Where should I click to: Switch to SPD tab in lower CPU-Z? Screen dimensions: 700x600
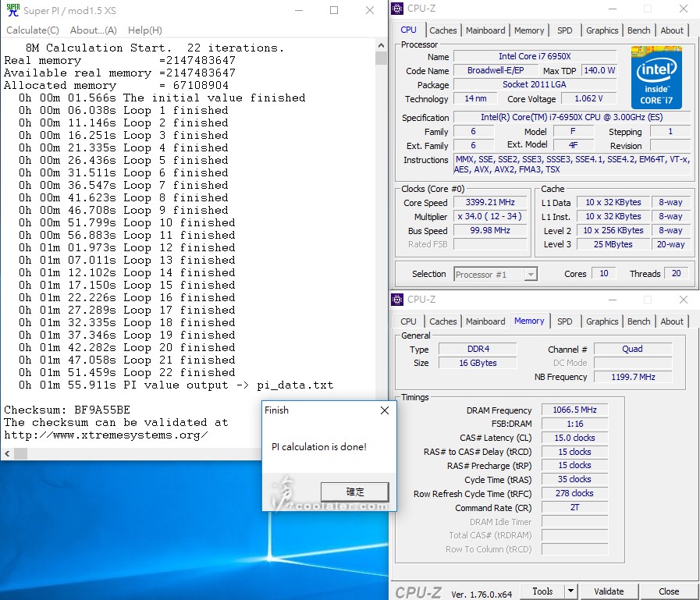564,321
